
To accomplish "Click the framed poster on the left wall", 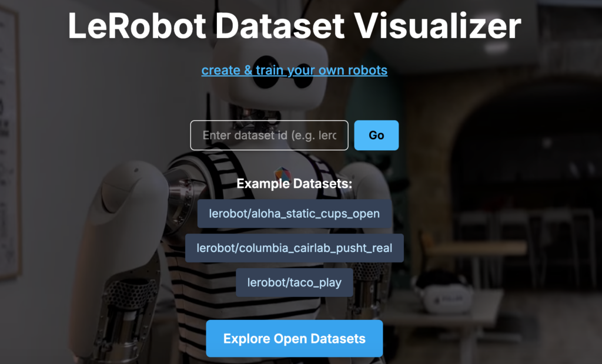I will tap(8, 147).
